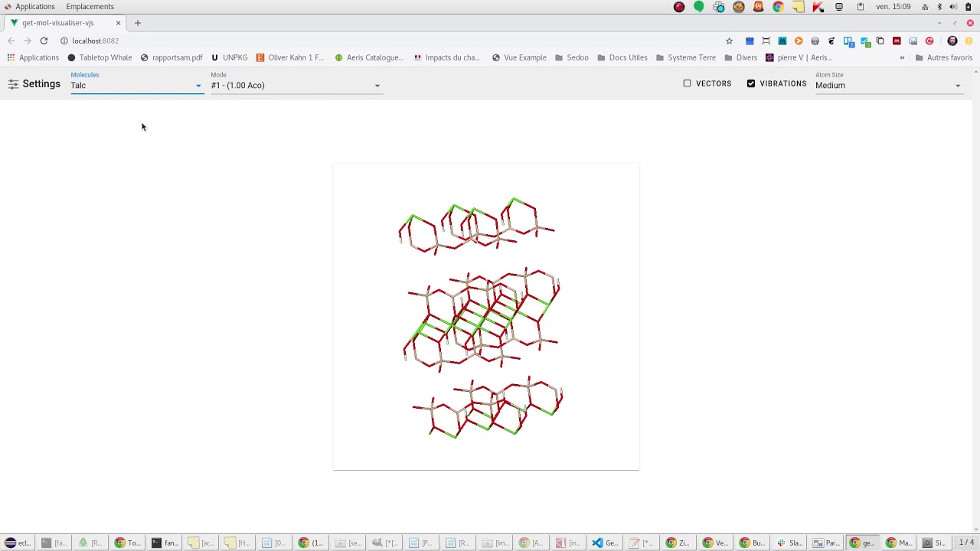Expand hidden bookmarks chevron
980x551 pixels.
pos(902,57)
